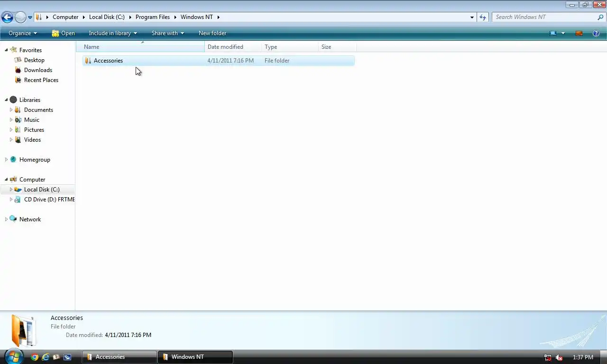Open the Share with menu
The width and height of the screenshot is (607, 364).
(x=168, y=33)
